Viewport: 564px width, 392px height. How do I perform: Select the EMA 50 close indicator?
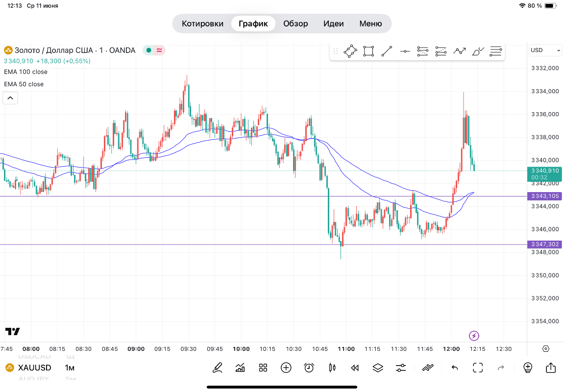click(x=24, y=84)
